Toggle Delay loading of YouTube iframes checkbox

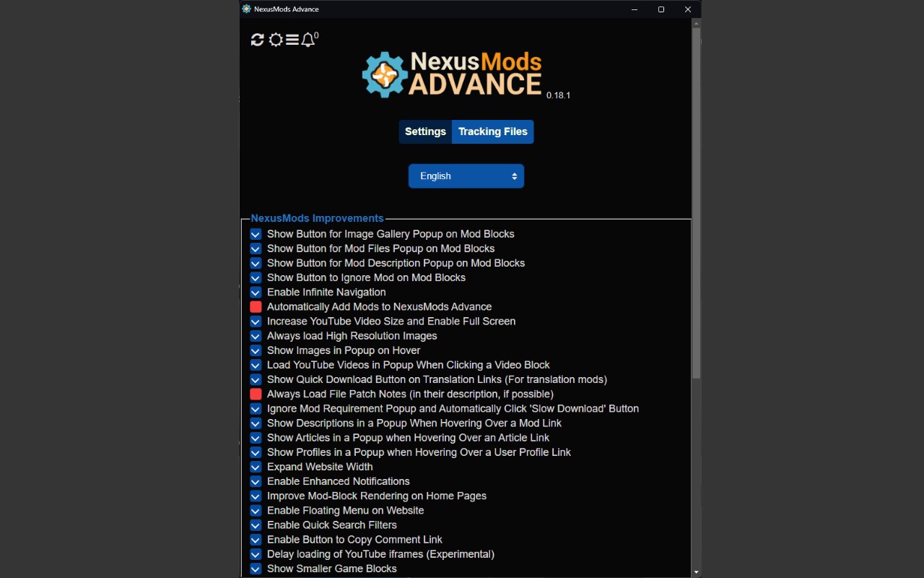coord(256,554)
